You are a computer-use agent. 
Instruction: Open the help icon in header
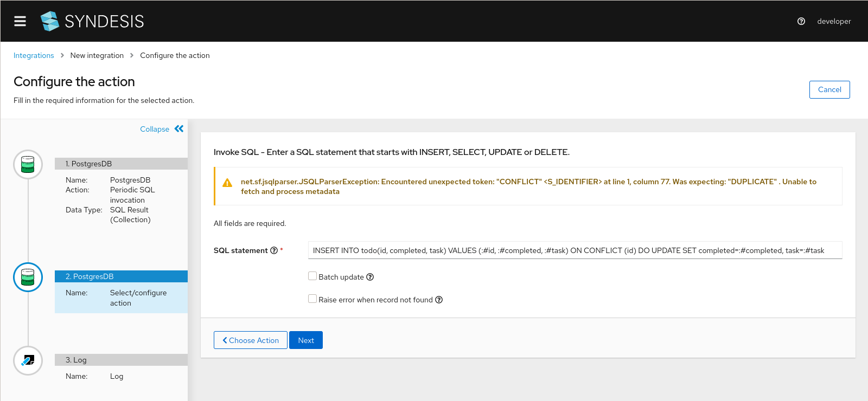[801, 21]
